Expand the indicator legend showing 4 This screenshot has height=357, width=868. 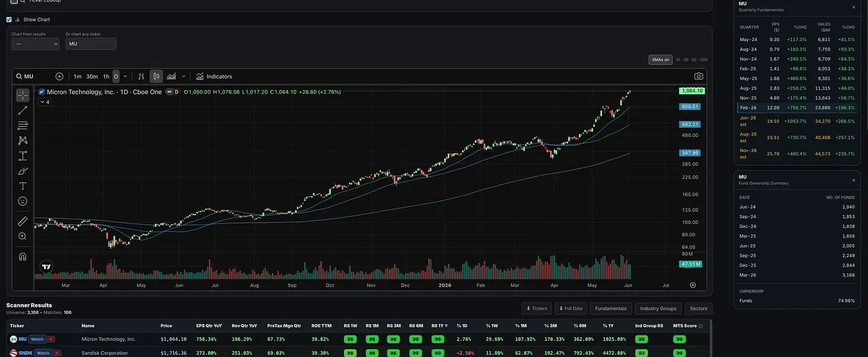click(x=45, y=102)
